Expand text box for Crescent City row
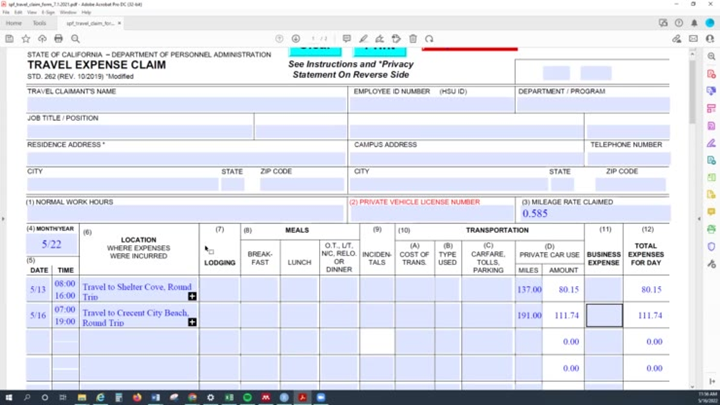This screenshot has width=720, height=405. (192, 322)
